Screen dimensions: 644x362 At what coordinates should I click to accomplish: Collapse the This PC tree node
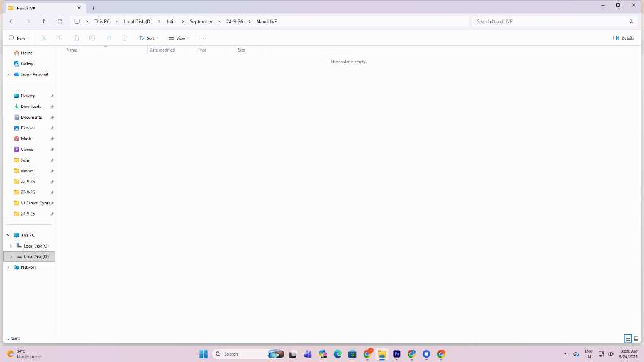pyautogui.click(x=8, y=235)
